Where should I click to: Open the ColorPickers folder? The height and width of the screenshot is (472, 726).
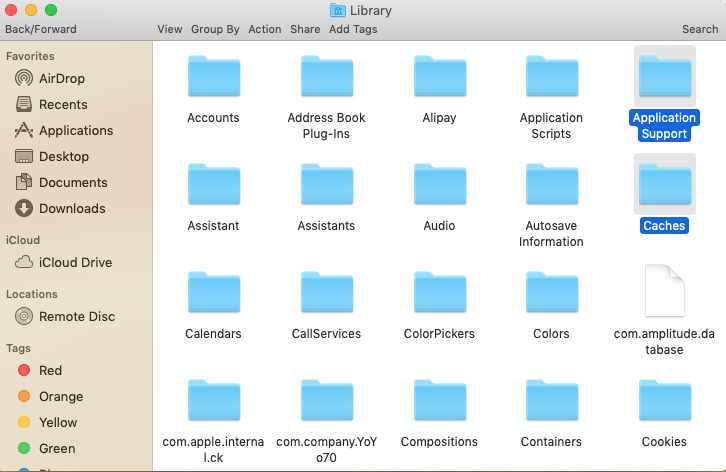coord(439,293)
